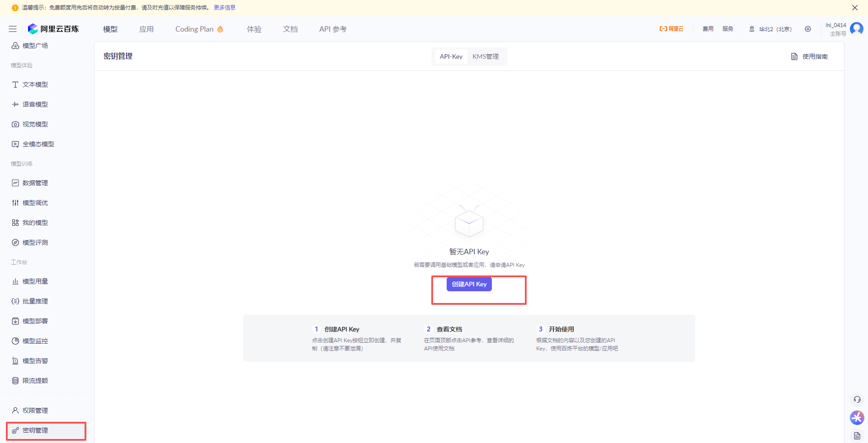Open 权限管理 in the sidebar

(x=30, y=410)
